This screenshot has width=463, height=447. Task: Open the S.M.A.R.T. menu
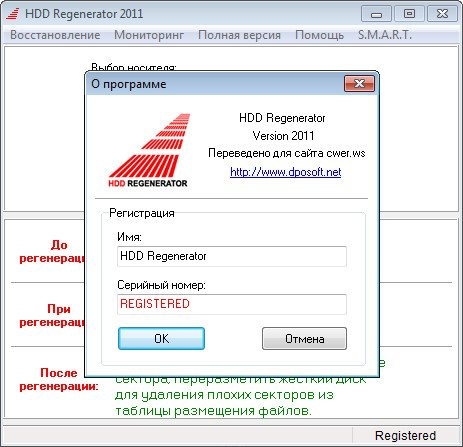pos(385,35)
